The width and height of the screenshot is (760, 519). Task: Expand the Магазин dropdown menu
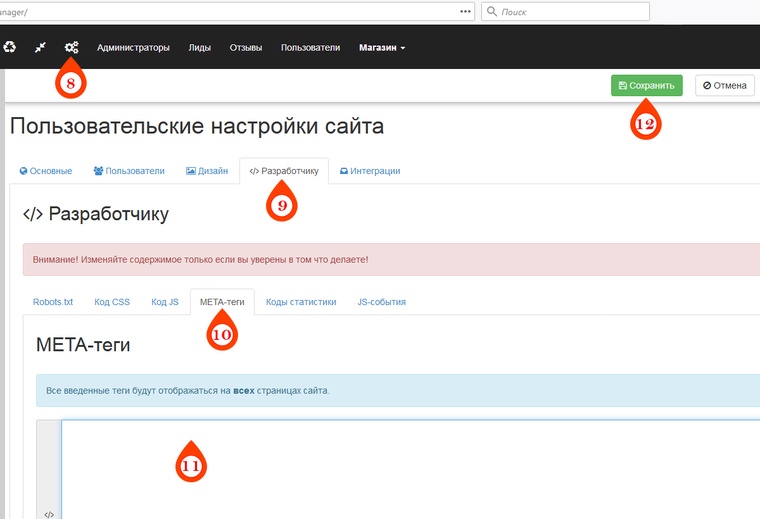382,47
